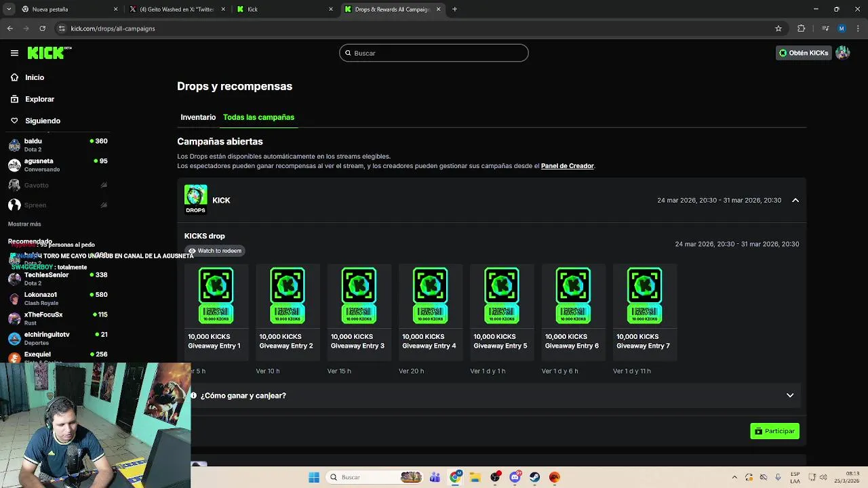
Task: Show hidden system tray icons
Action: 734,477
